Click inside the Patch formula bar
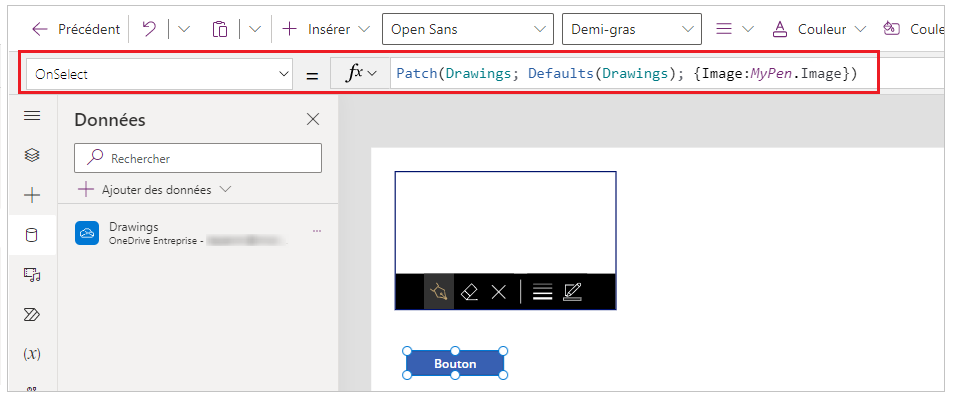Image resolution: width=956 pixels, height=401 pixels. [626, 74]
